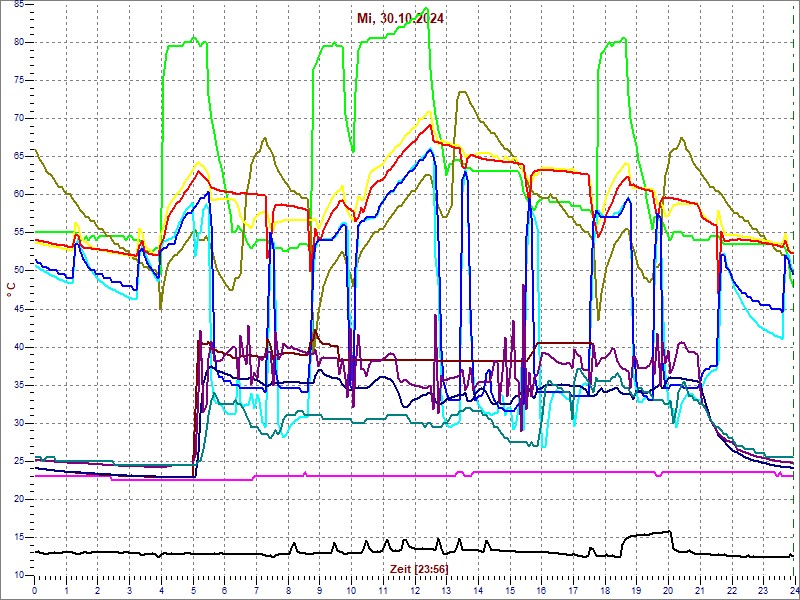Pick the 60 temperature axis label
The width and height of the screenshot is (800, 600).
(x=18, y=195)
